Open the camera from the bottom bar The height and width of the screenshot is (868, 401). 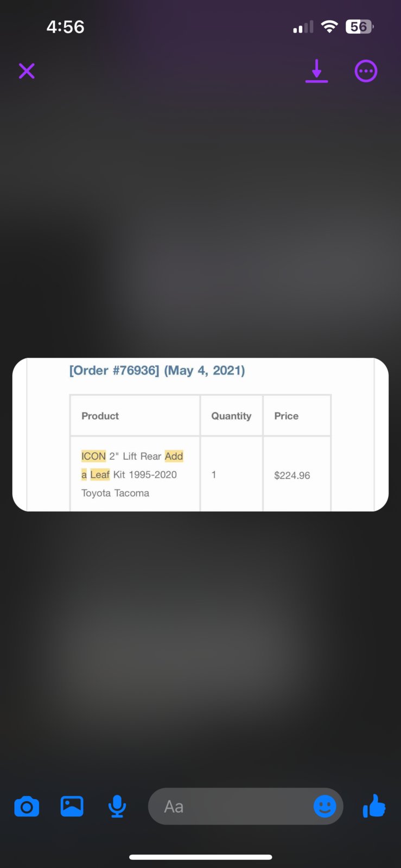point(27,807)
